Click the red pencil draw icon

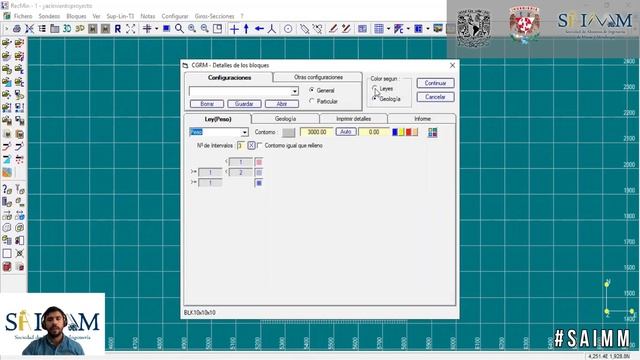333,29
